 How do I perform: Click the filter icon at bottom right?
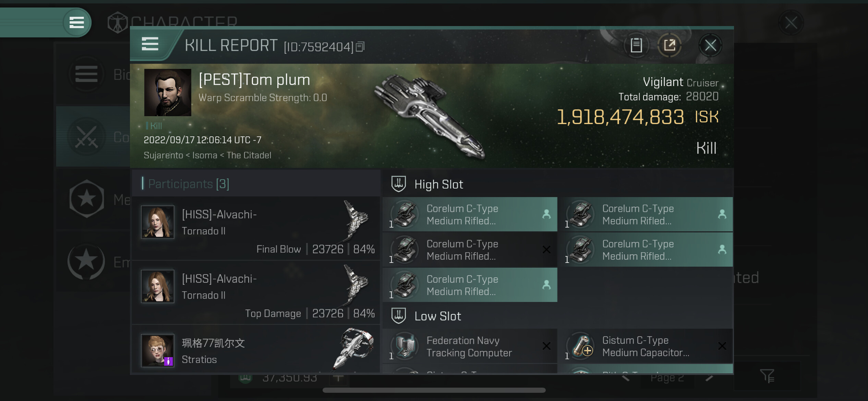(x=767, y=376)
